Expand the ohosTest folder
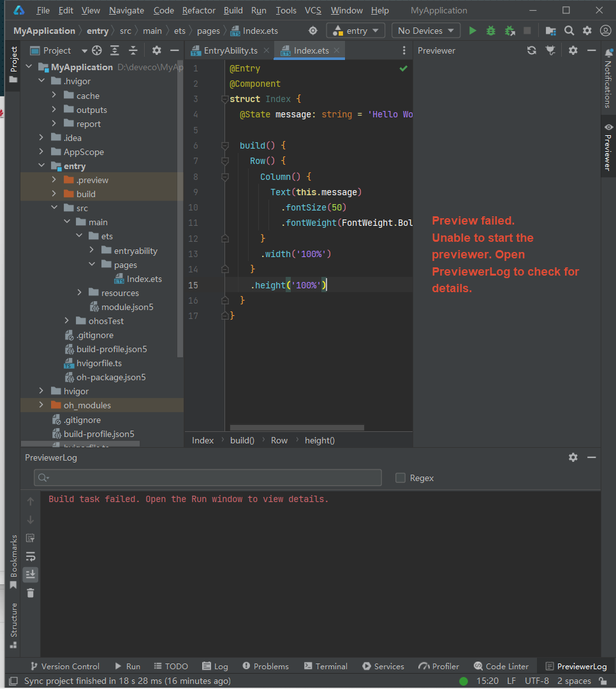This screenshot has height=689, width=616. [67, 321]
